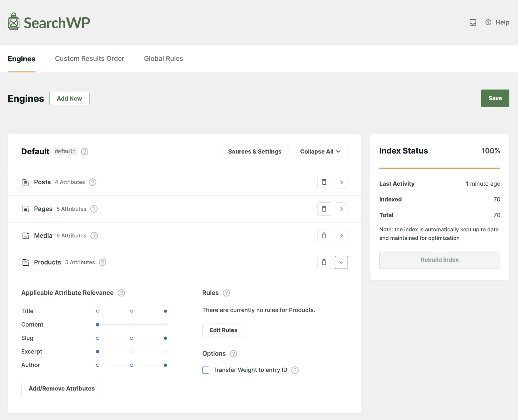The width and height of the screenshot is (518, 420).
Task: Open the Collapse All dropdown
Action: pos(320,151)
